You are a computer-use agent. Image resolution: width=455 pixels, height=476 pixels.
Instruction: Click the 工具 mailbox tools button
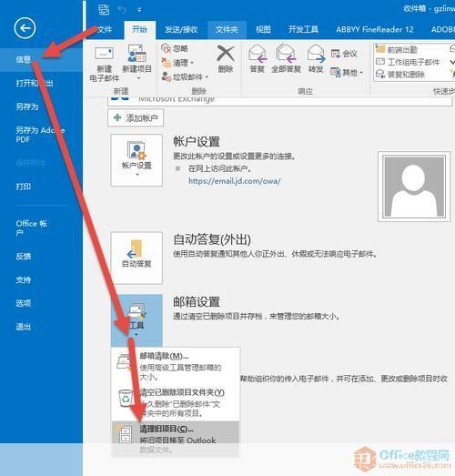point(136,320)
